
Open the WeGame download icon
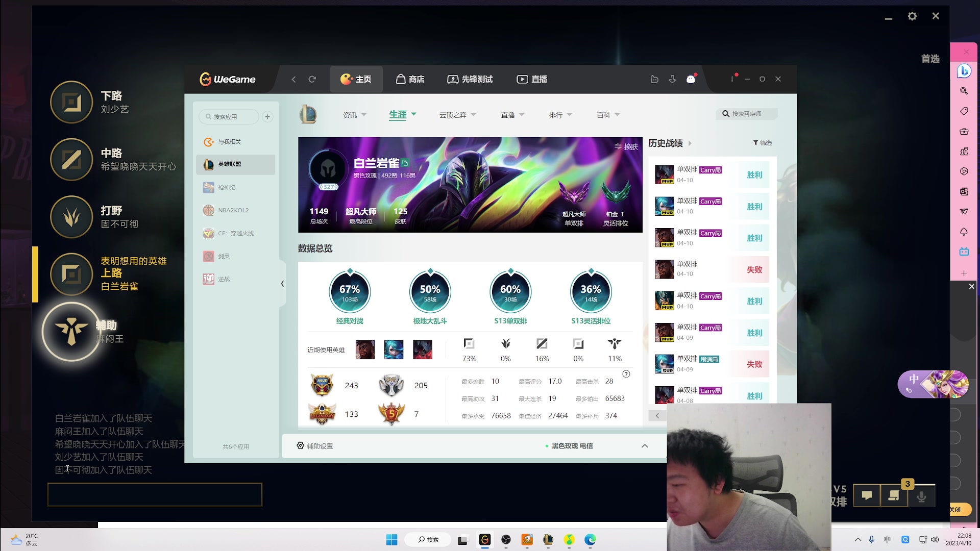click(x=672, y=79)
